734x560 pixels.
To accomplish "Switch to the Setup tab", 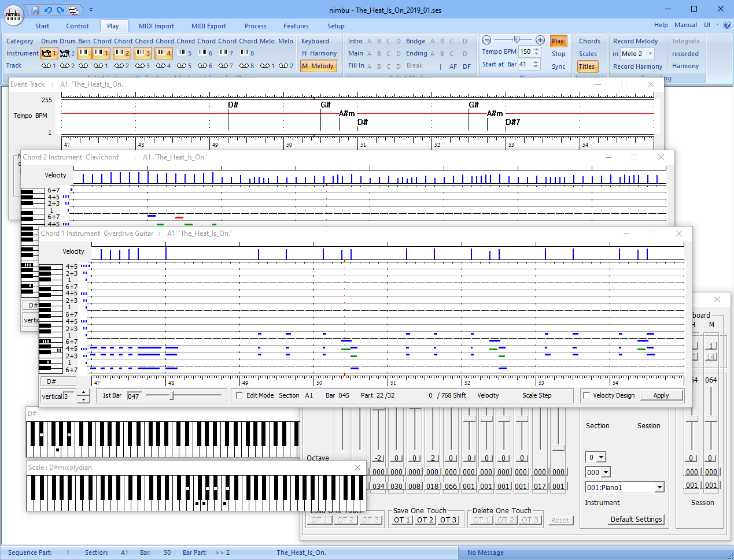I will (x=335, y=26).
